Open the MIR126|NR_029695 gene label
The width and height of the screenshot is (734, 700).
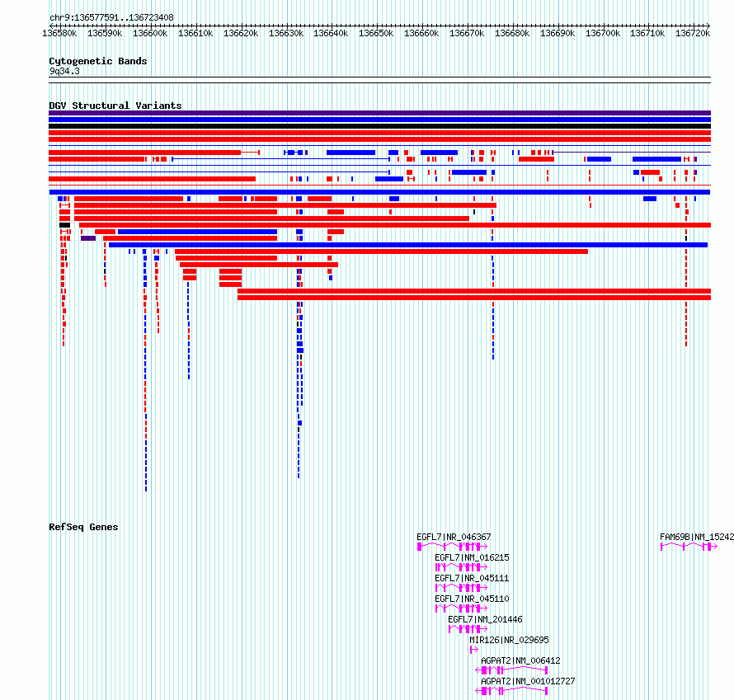click(x=510, y=640)
